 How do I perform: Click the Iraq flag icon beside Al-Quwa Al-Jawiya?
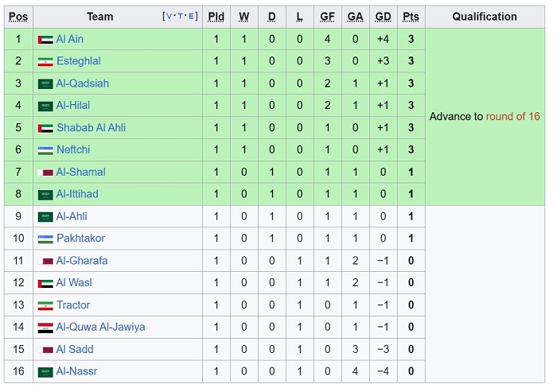pyautogui.click(x=45, y=328)
